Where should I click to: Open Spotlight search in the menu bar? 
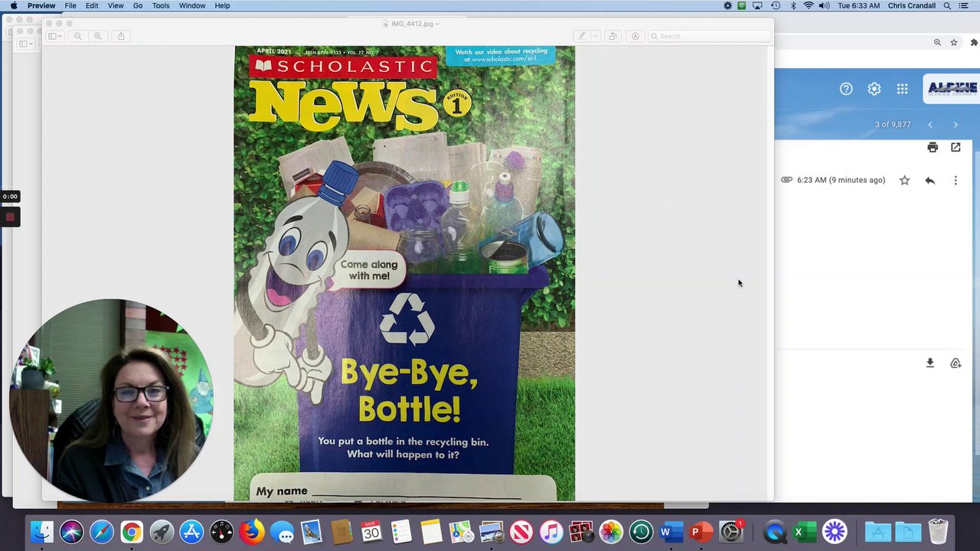[x=948, y=5]
